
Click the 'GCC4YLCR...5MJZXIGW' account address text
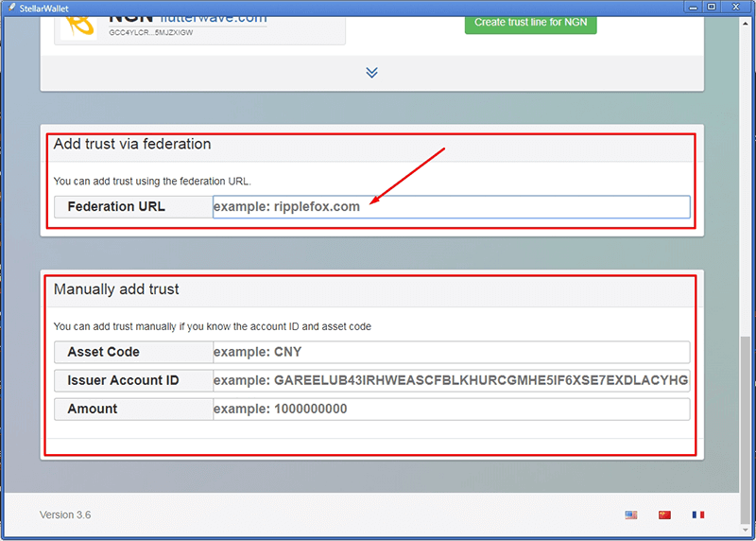(x=151, y=33)
